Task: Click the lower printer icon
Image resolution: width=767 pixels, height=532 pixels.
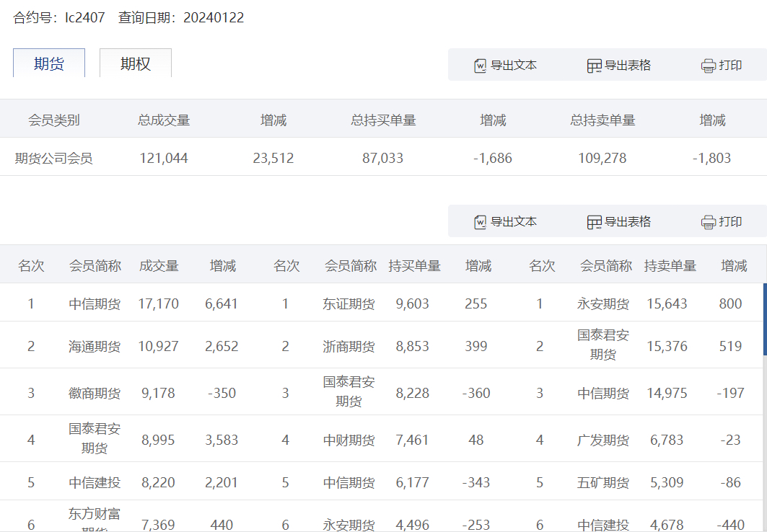Action: [709, 222]
